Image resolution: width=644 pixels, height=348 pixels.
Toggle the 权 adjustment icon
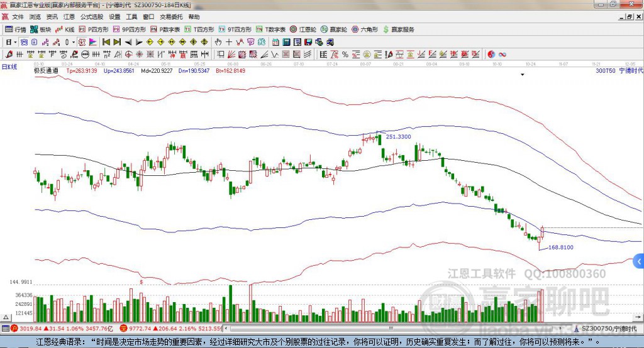tap(82, 42)
